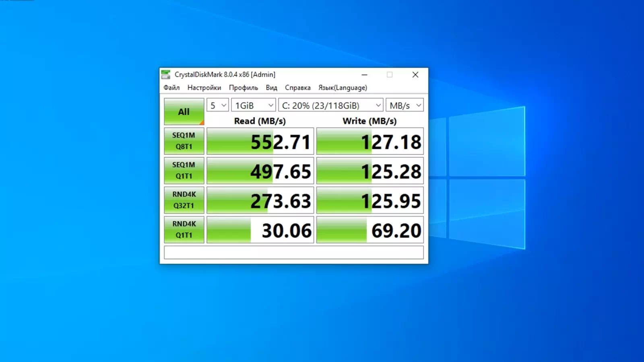Click the 69.20 random write result
The width and height of the screenshot is (644, 362).
coord(370,230)
